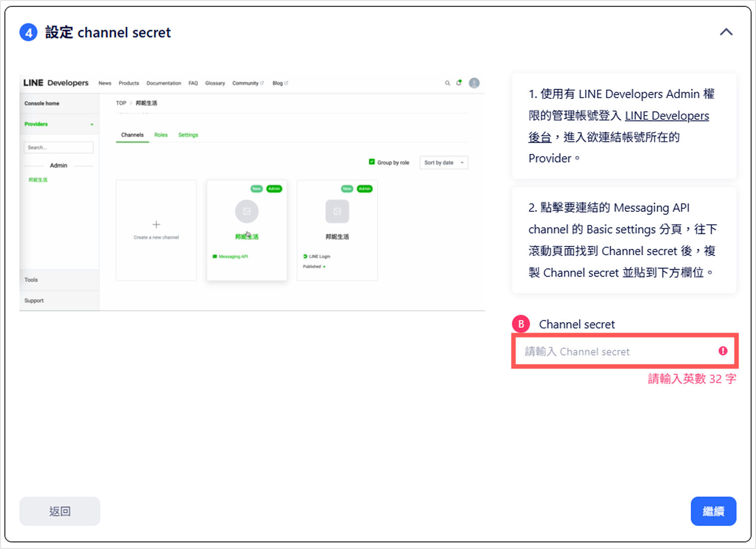Collapse the 設定 channel secret section
The height and width of the screenshot is (549, 756).
pos(726,32)
